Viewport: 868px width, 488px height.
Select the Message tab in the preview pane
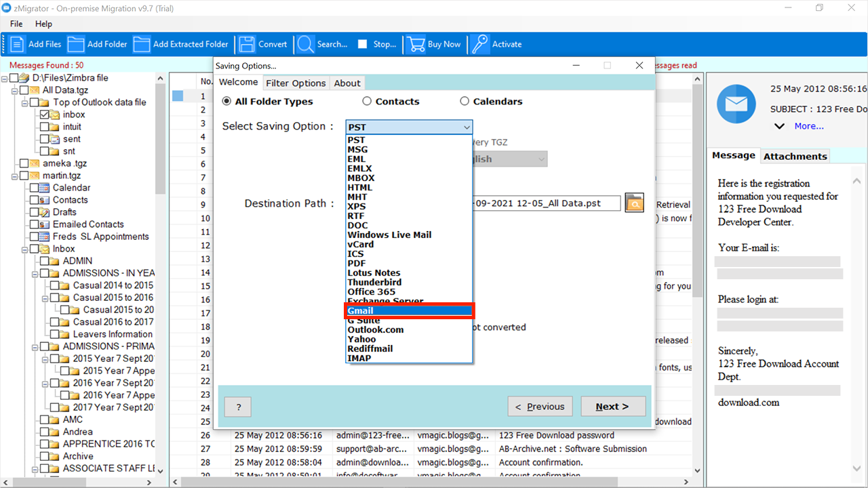[733, 155]
